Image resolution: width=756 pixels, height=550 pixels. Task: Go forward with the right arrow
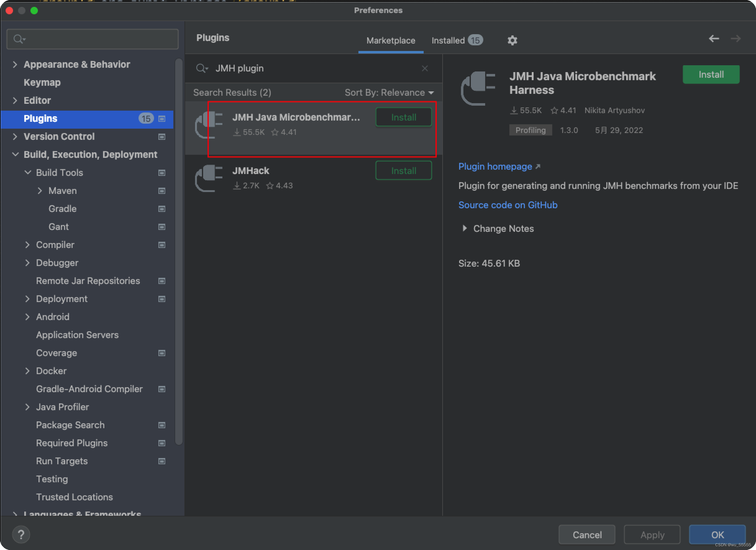pyautogui.click(x=735, y=39)
